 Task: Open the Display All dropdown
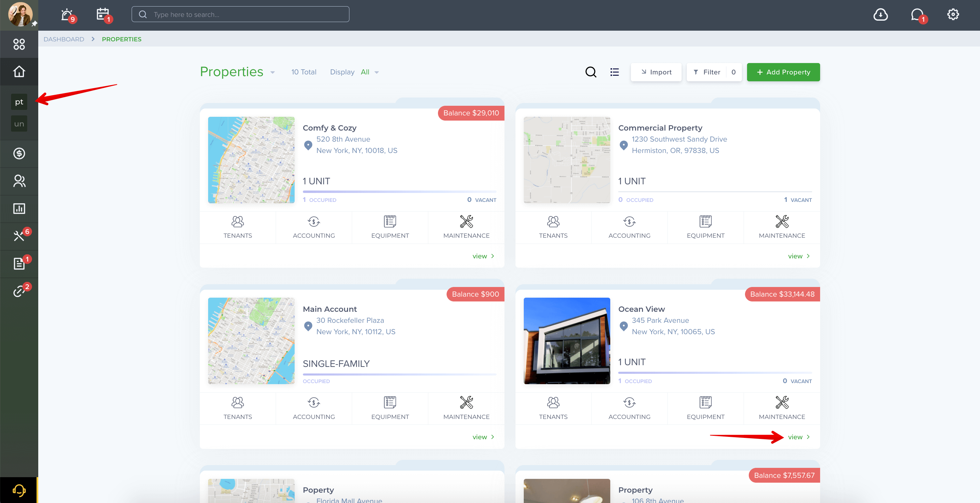pos(369,72)
